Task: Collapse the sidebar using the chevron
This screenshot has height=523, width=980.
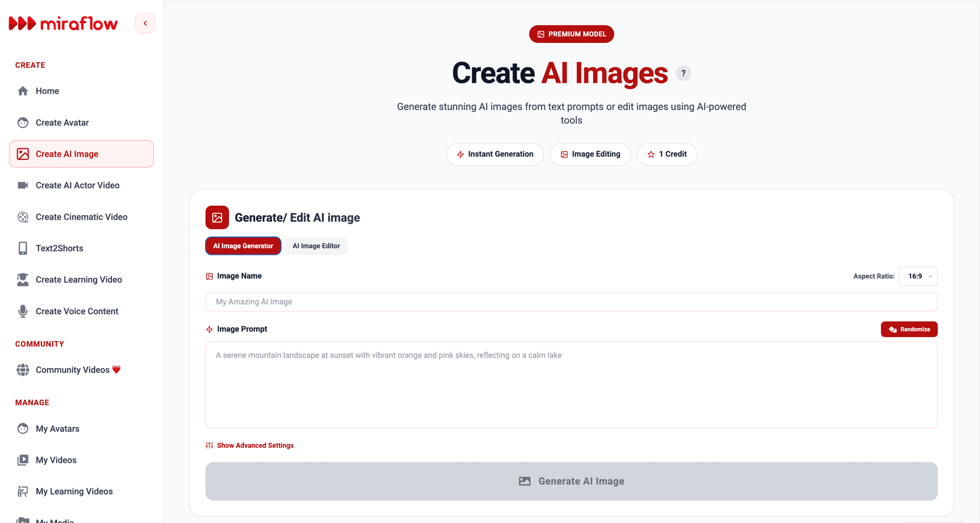Action: [x=145, y=23]
